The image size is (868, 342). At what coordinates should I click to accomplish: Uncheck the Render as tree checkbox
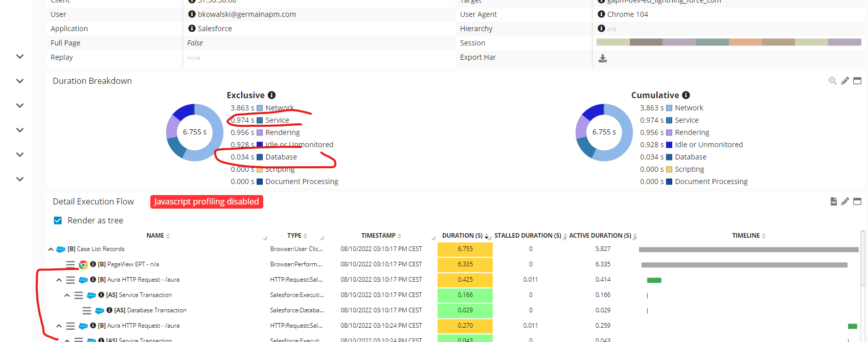pyautogui.click(x=58, y=220)
